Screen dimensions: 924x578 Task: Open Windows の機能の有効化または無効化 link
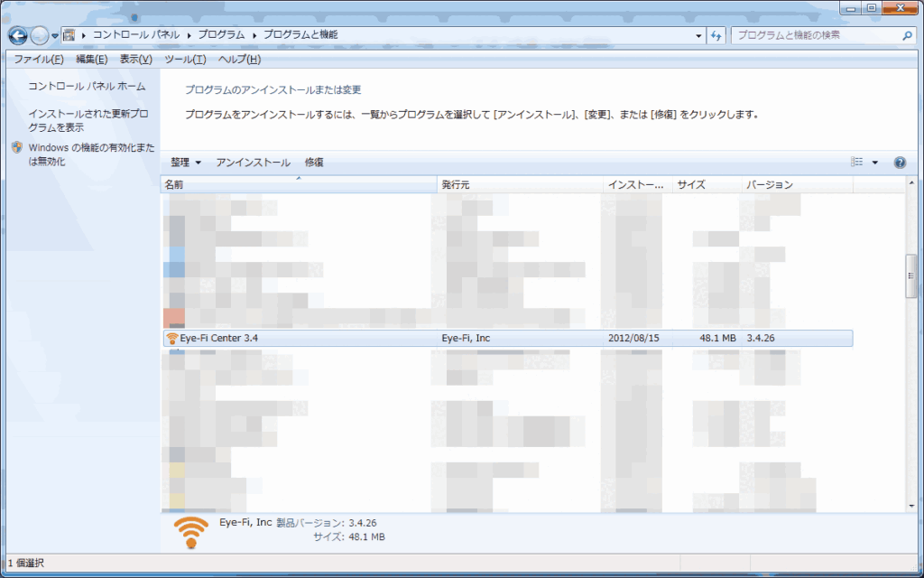(91, 154)
